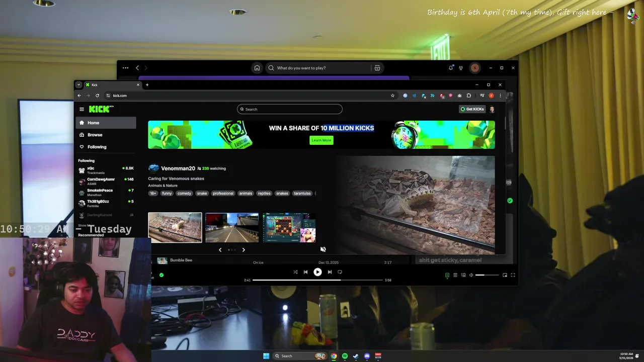Screen dimensions: 644x362
Task: Open DarlingKuromi in Following list
Action: [x=106, y=215]
